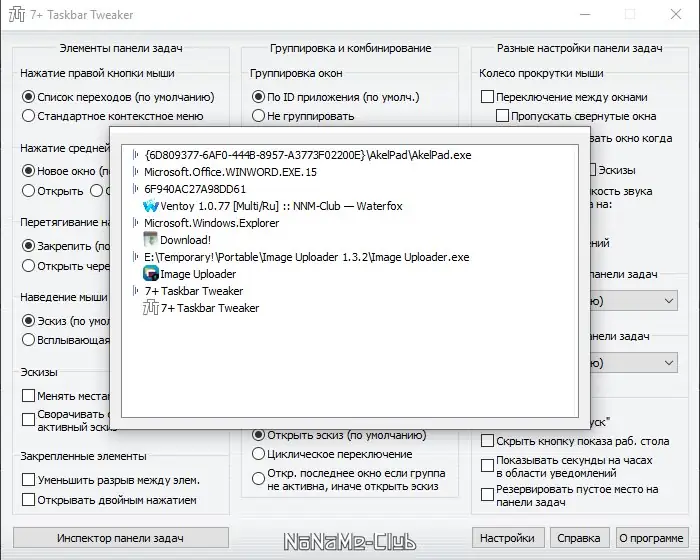Screen dimensions: 700x560
Task: Collapse the Image Uploader.exe path group
Action: pos(136,257)
